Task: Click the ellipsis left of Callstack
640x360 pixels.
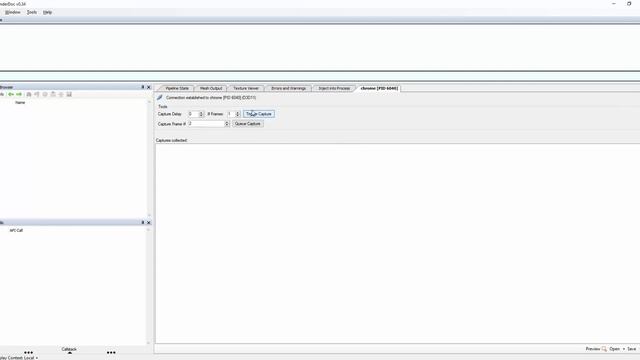Action: click(28, 352)
